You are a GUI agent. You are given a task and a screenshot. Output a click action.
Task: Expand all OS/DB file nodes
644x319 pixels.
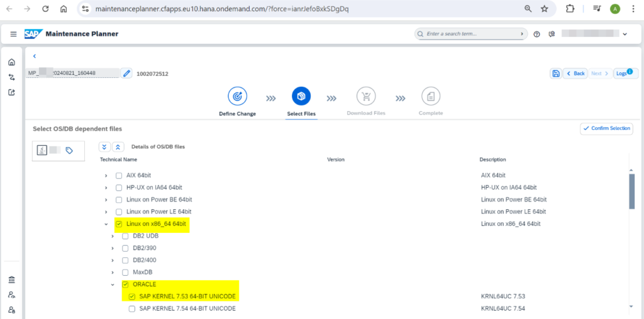(x=105, y=147)
